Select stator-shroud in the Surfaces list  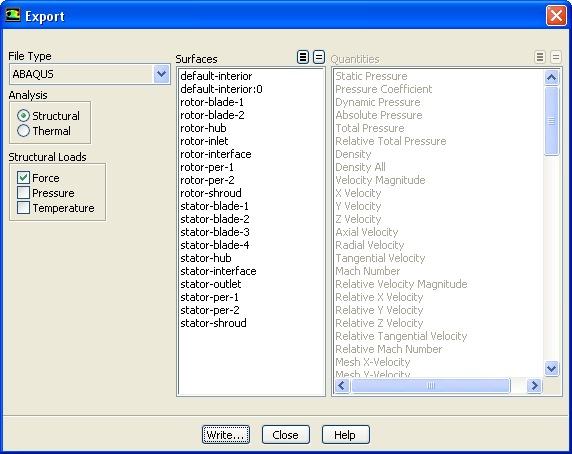coord(213,323)
